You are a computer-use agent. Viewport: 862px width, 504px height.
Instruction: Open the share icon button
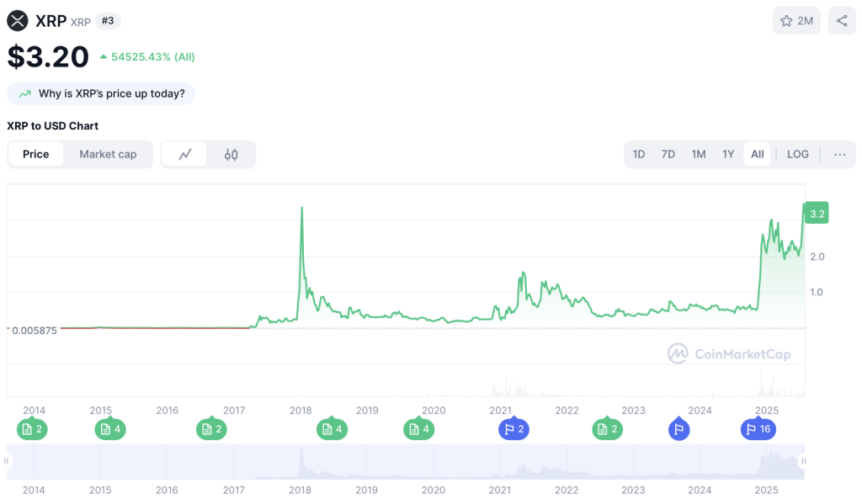point(842,21)
